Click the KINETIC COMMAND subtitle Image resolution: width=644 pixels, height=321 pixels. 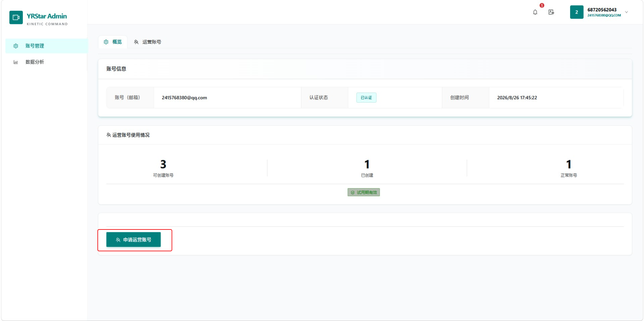pyautogui.click(x=47, y=24)
